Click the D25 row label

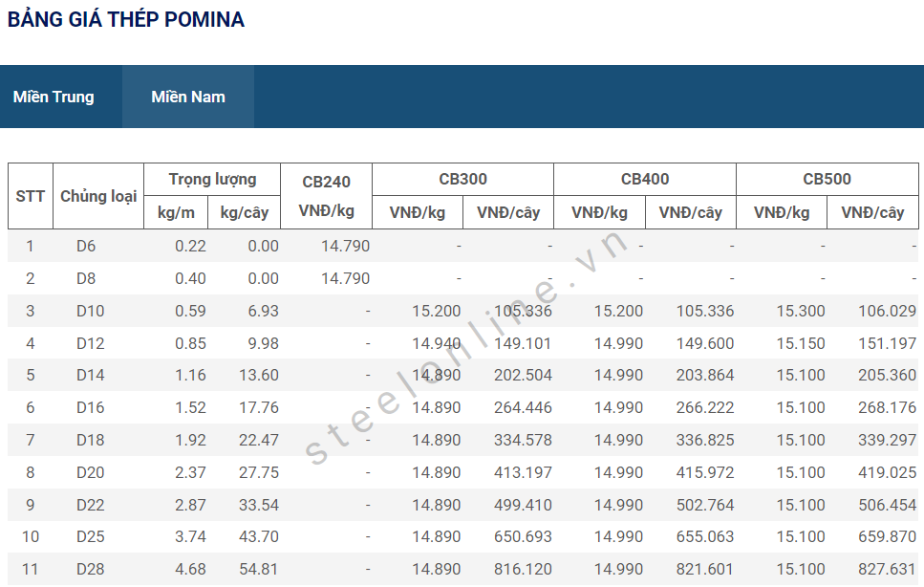pos(90,536)
